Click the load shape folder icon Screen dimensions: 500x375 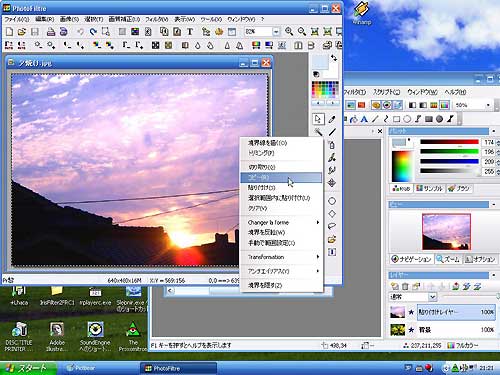[332, 239]
